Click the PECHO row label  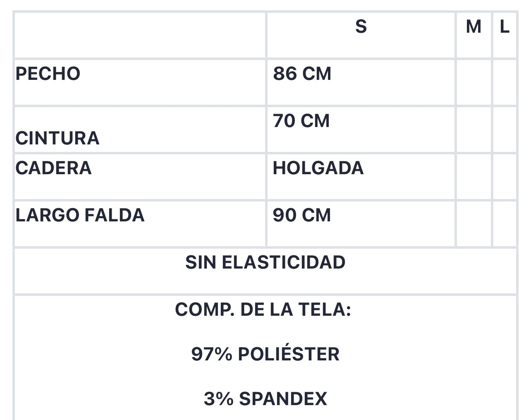click(x=48, y=74)
